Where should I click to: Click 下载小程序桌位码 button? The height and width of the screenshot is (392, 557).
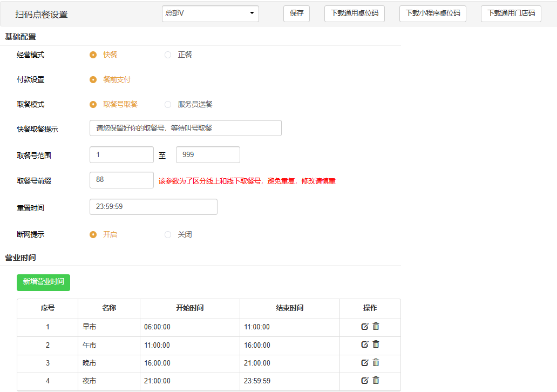pos(432,13)
